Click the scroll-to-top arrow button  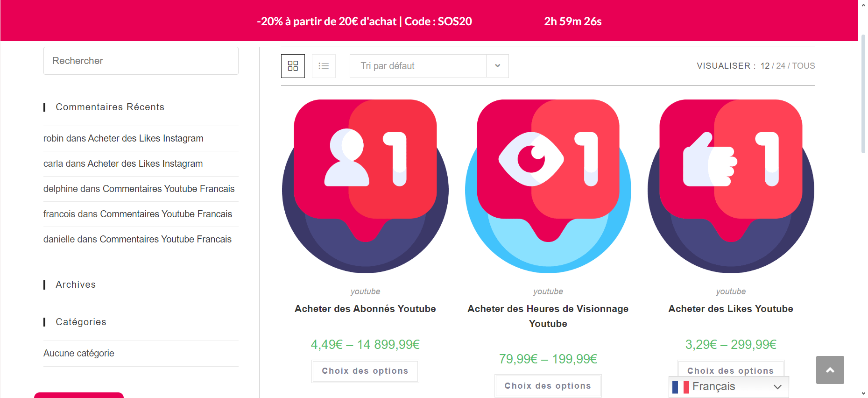tap(830, 370)
